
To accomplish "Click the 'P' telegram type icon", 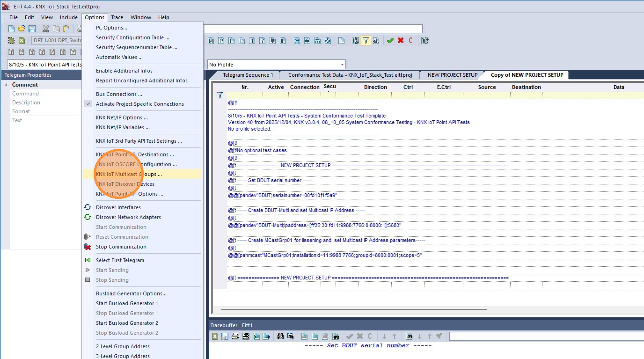I will click(221, 41).
